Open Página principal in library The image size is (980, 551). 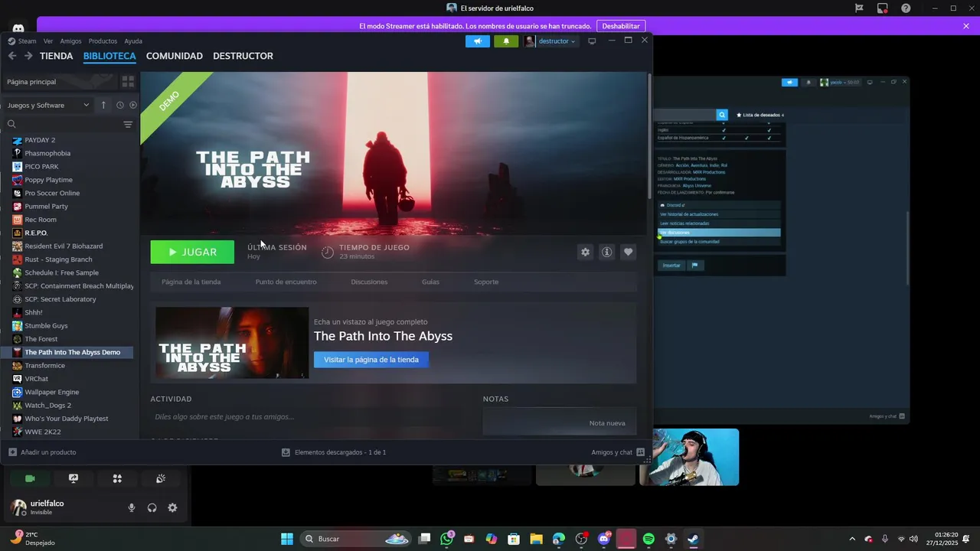click(60, 81)
